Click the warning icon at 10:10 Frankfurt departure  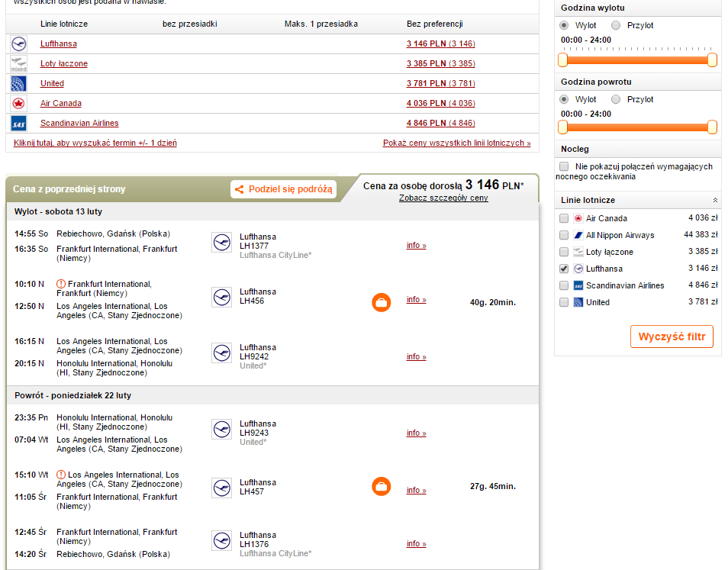(x=61, y=284)
